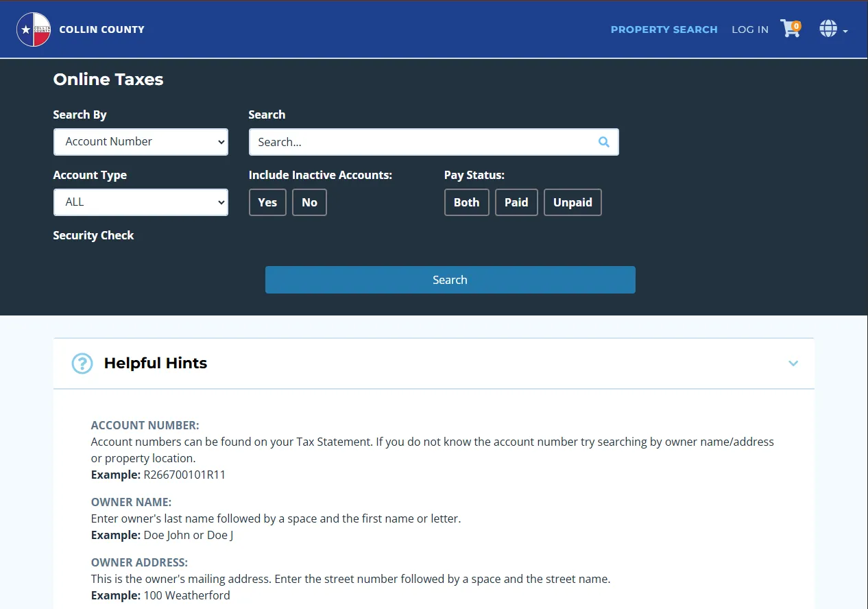The width and height of the screenshot is (868, 609).
Task: Click the example 100 Weatherford text
Action: [186, 595]
